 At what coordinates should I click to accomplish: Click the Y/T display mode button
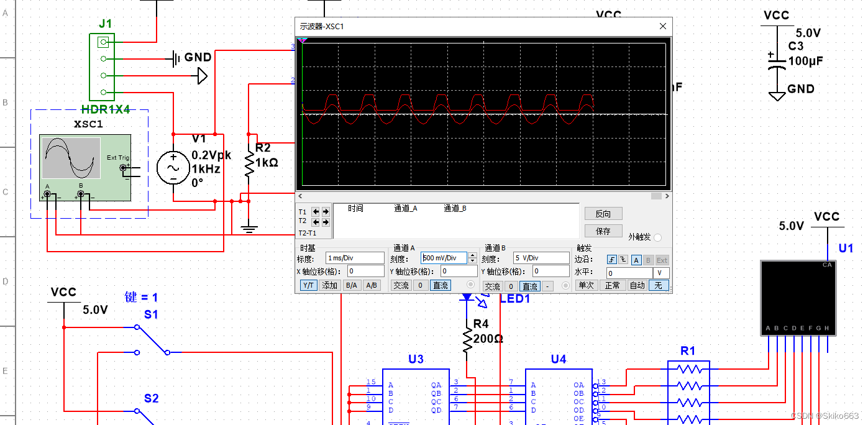[308, 285]
